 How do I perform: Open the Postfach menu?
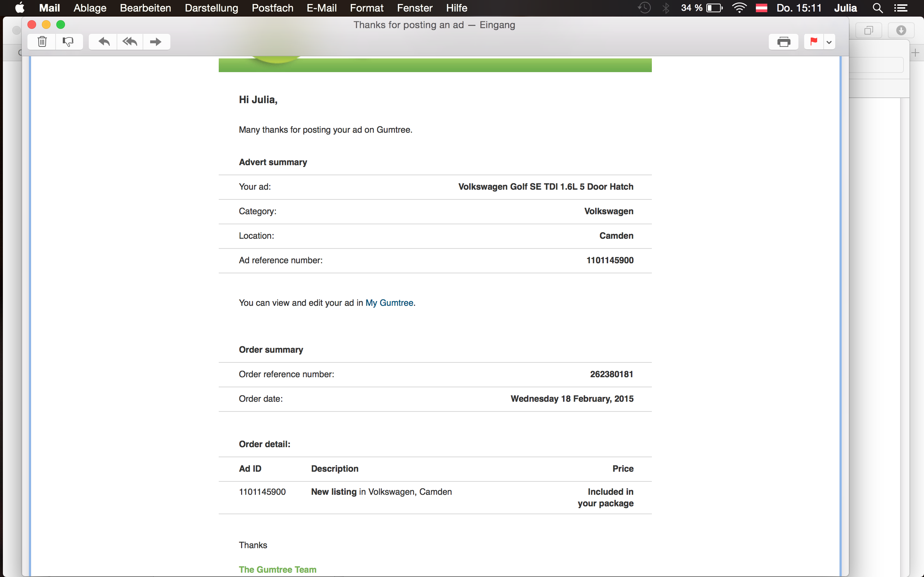click(272, 8)
